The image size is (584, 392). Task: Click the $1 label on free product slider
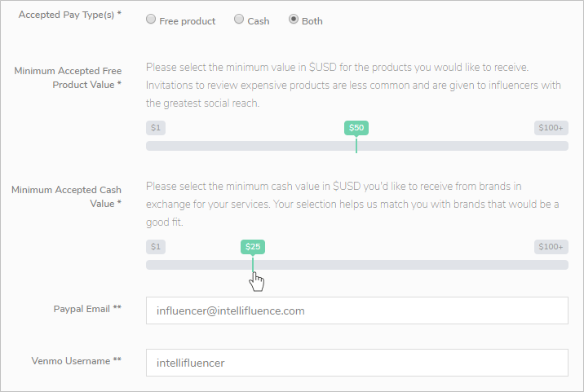155,128
